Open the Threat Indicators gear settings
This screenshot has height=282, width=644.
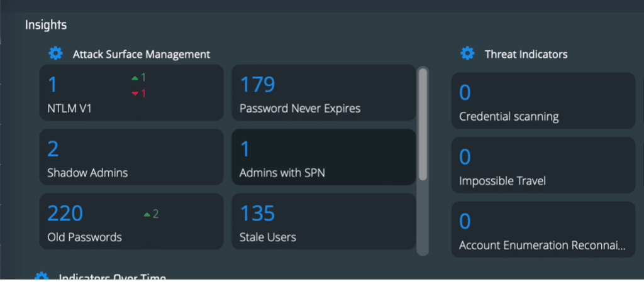coord(467,54)
